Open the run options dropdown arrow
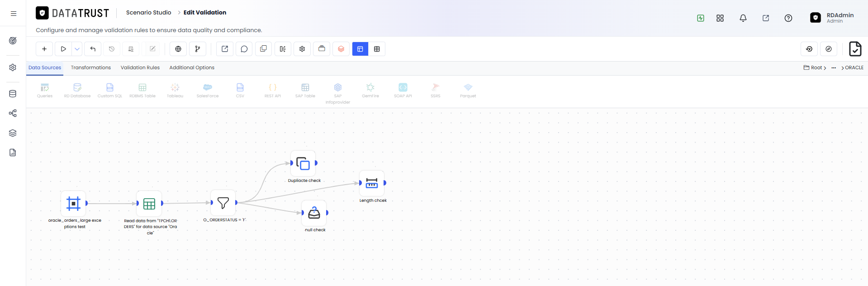This screenshot has width=868, height=286. pos(77,49)
